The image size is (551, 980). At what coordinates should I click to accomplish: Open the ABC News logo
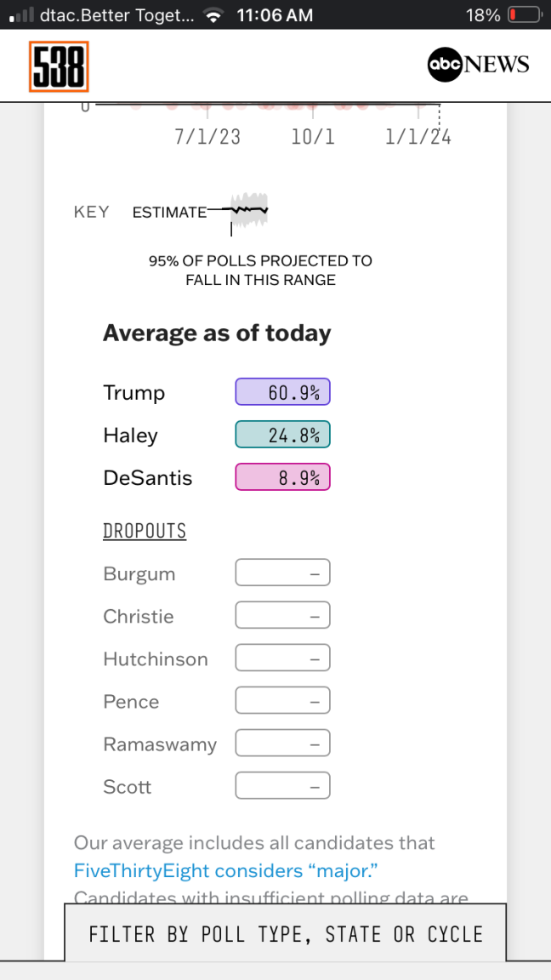[x=478, y=65]
